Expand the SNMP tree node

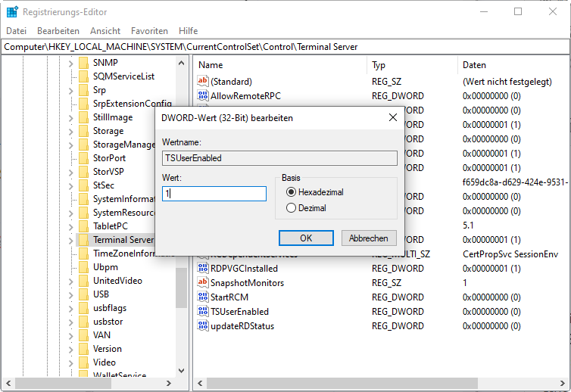pos(71,63)
